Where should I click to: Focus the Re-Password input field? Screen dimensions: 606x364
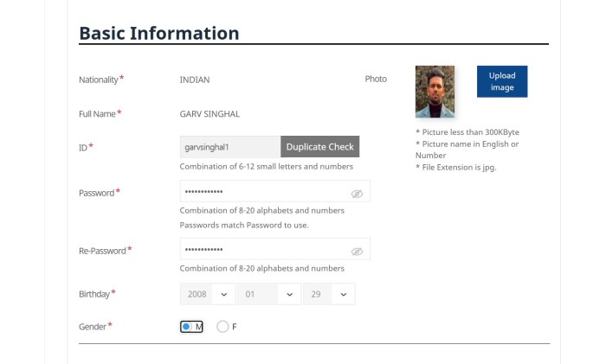260,249
